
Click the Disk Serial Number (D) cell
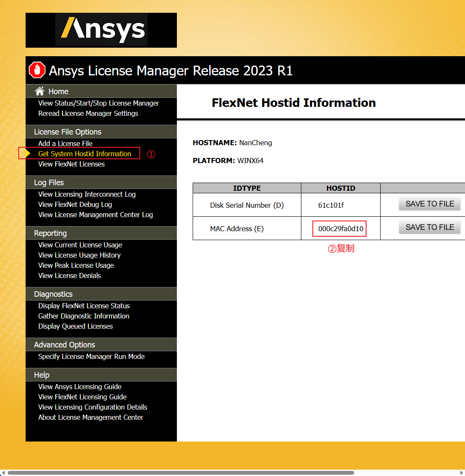(x=247, y=206)
